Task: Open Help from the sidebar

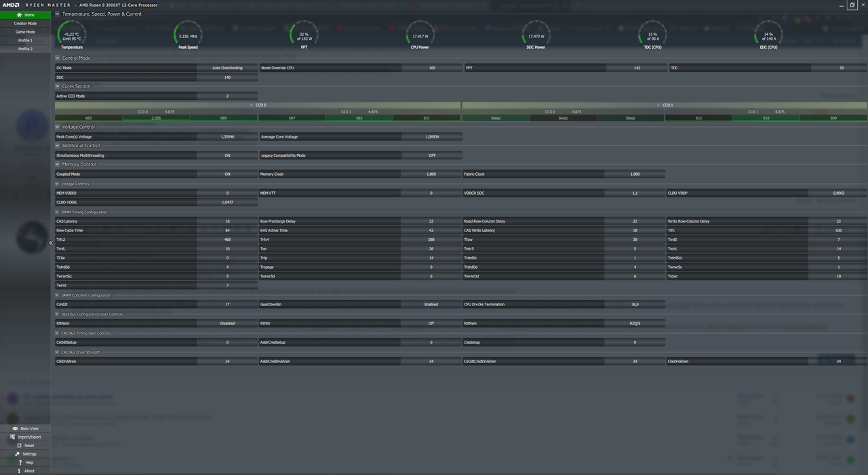Action: pyautogui.click(x=25, y=462)
